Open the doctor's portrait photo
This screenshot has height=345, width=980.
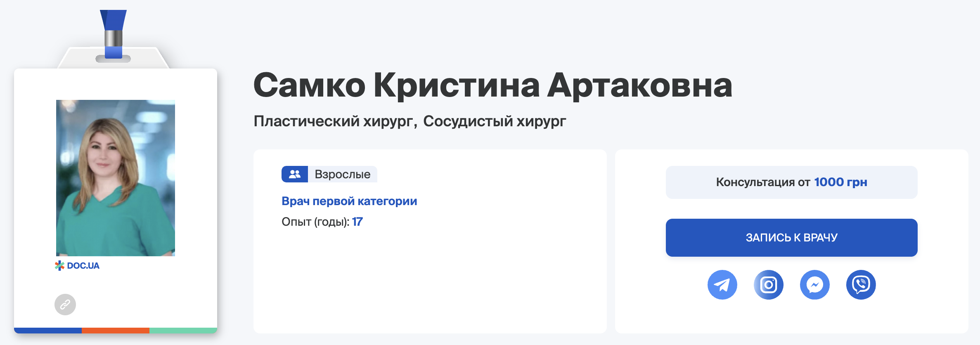116,178
